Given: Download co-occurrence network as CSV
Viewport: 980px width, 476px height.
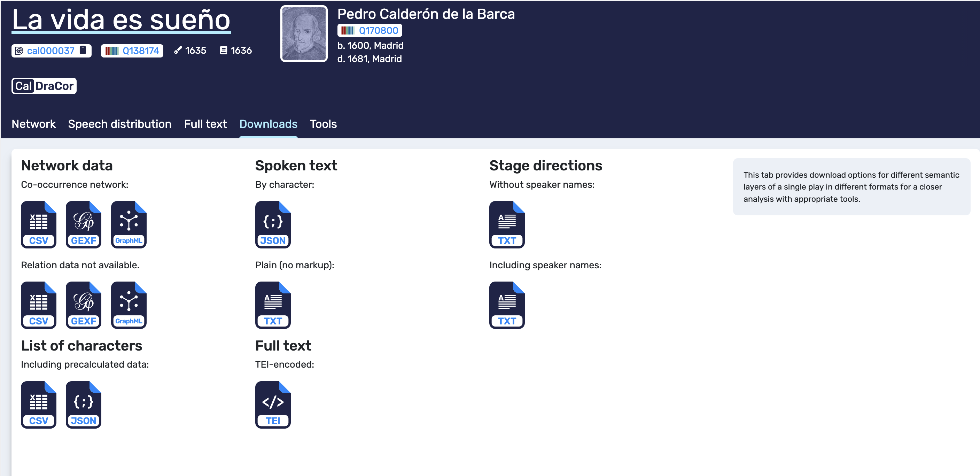Looking at the screenshot, I should click(38, 225).
